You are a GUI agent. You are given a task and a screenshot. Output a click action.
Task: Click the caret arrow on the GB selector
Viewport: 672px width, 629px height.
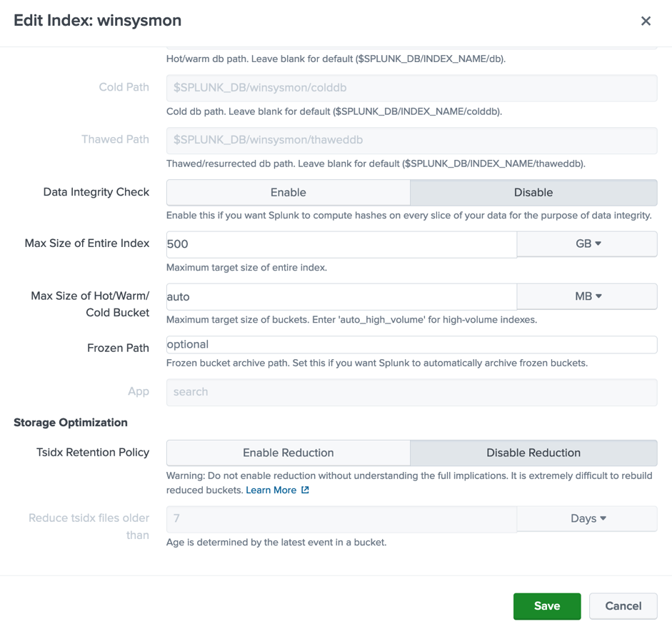597,243
